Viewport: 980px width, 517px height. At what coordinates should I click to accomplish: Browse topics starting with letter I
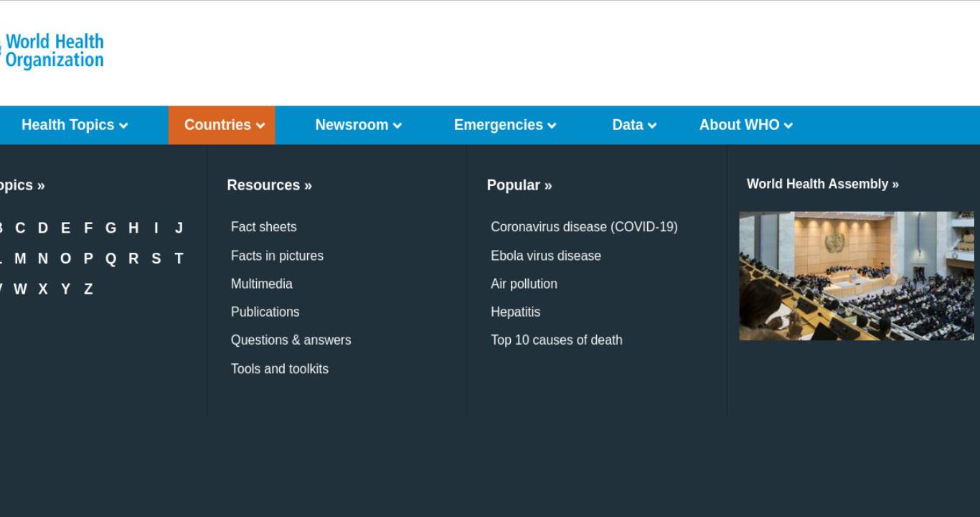[156, 228]
